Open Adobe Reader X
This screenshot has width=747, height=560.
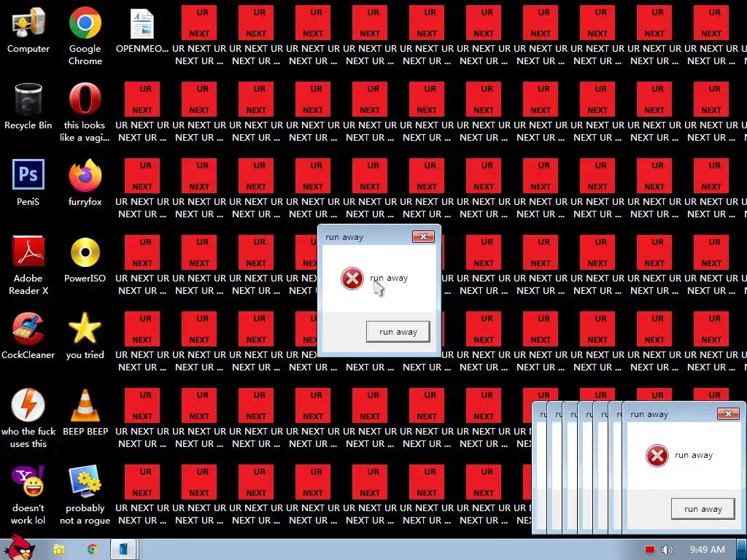click(28, 265)
